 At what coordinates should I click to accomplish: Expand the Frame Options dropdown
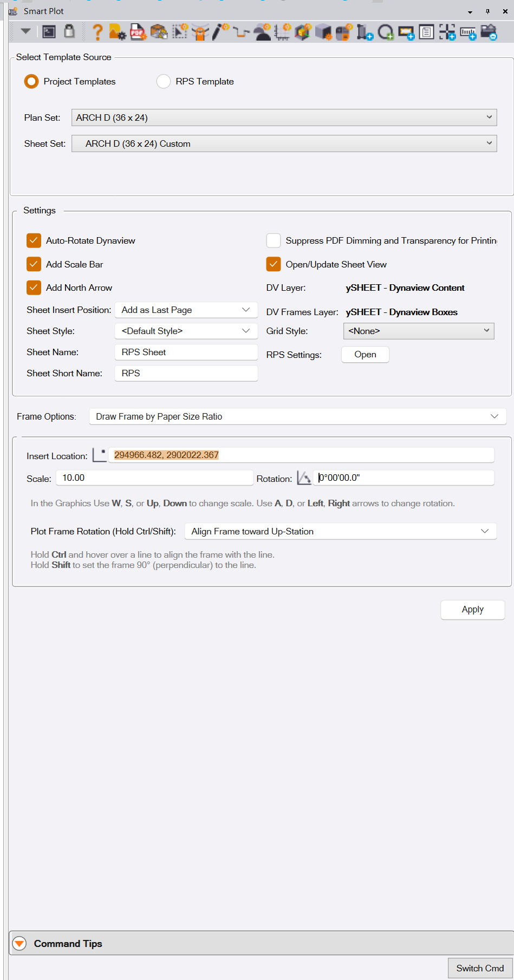(297, 416)
